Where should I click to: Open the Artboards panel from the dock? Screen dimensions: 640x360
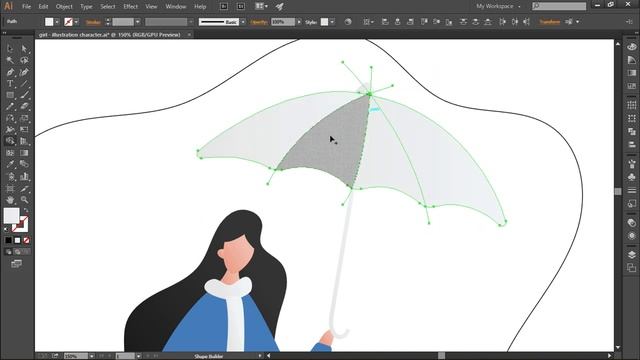[631, 268]
